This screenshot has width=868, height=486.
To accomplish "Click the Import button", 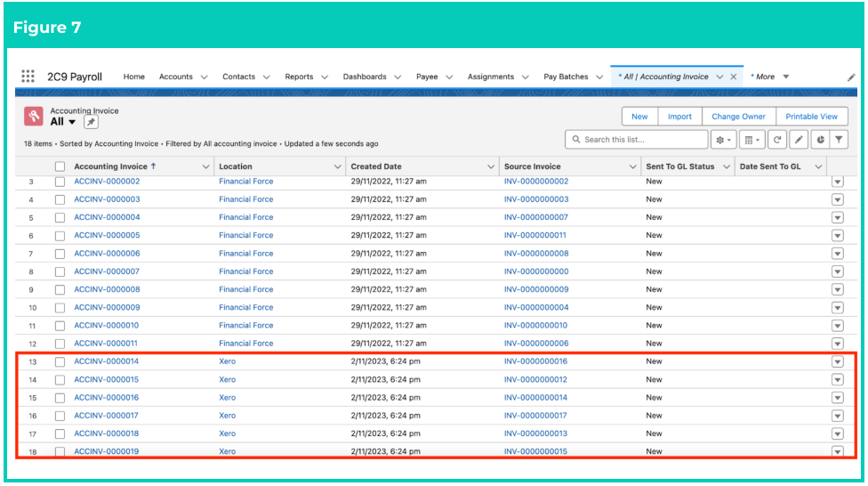I will coord(679,117).
